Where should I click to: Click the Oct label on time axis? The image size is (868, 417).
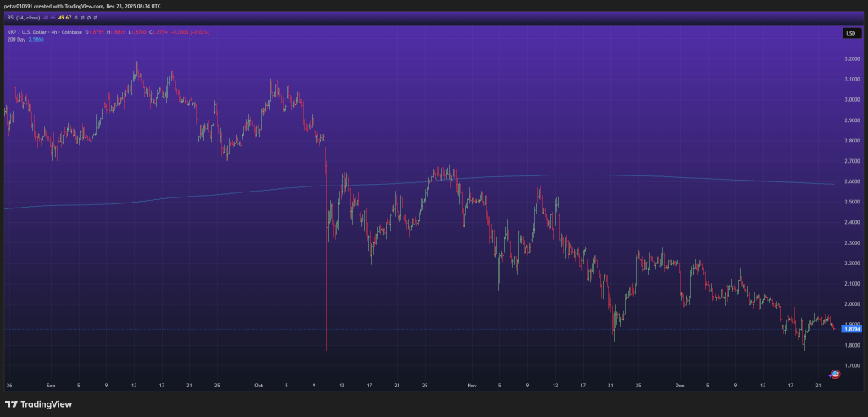click(258, 384)
